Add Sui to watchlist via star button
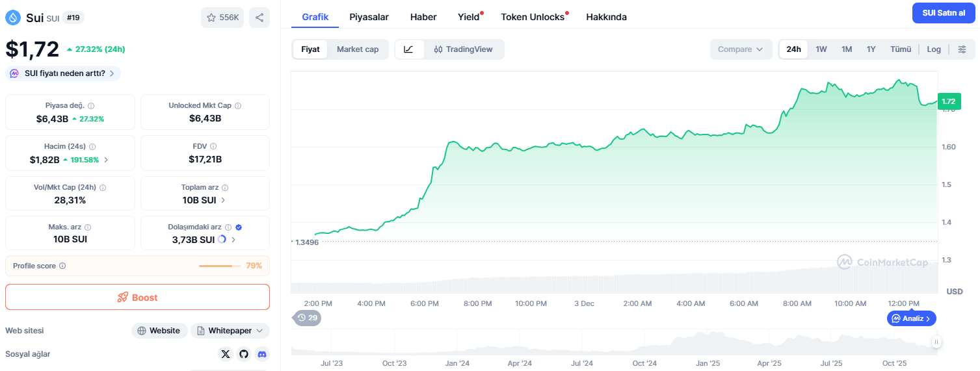The width and height of the screenshot is (980, 371). 222,18
